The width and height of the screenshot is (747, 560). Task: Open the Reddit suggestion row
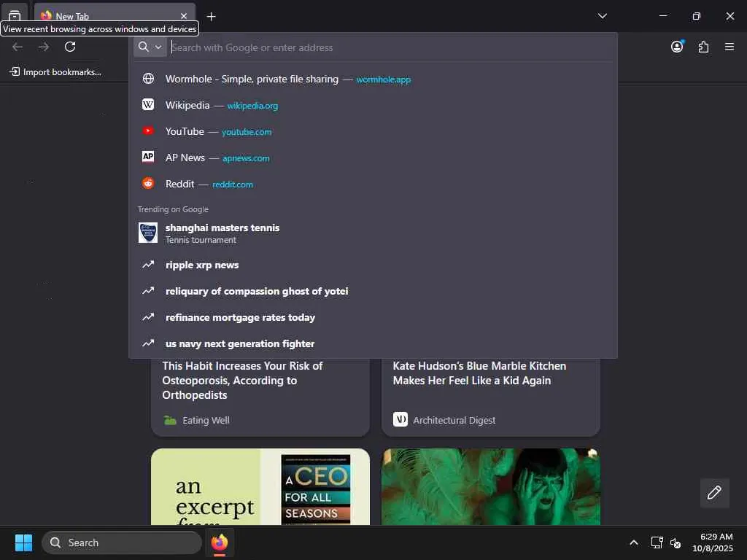[373, 184]
